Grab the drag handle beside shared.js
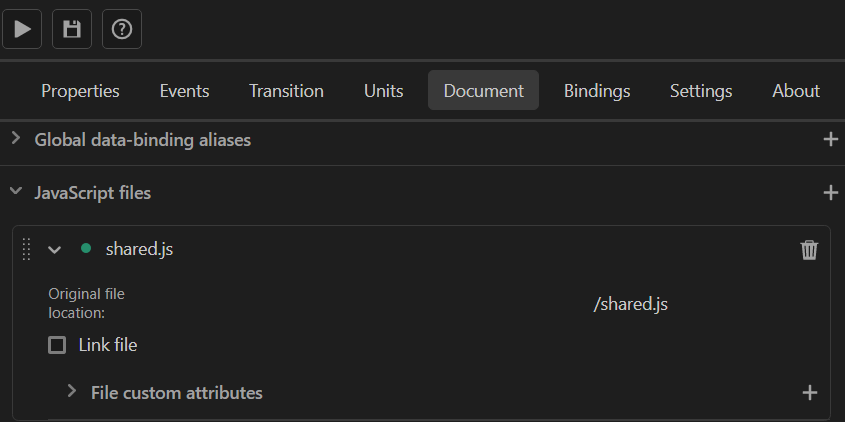The width and height of the screenshot is (845, 422). click(x=27, y=250)
